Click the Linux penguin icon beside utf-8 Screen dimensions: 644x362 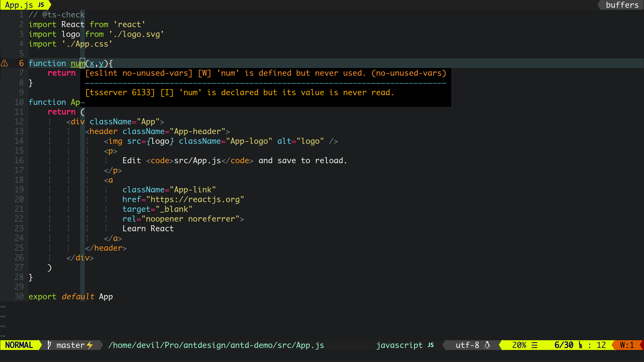coord(487,345)
